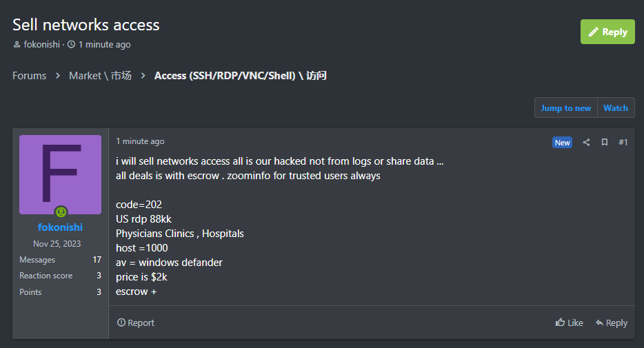This screenshot has height=348, width=644.
Task: Click the thumbs-up Like icon
Action: 561,323
